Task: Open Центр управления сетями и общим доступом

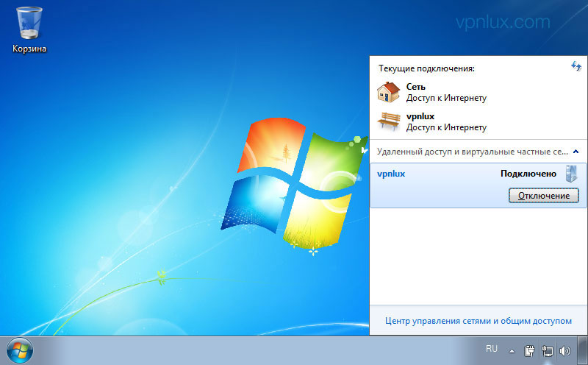Action: pyautogui.click(x=478, y=321)
